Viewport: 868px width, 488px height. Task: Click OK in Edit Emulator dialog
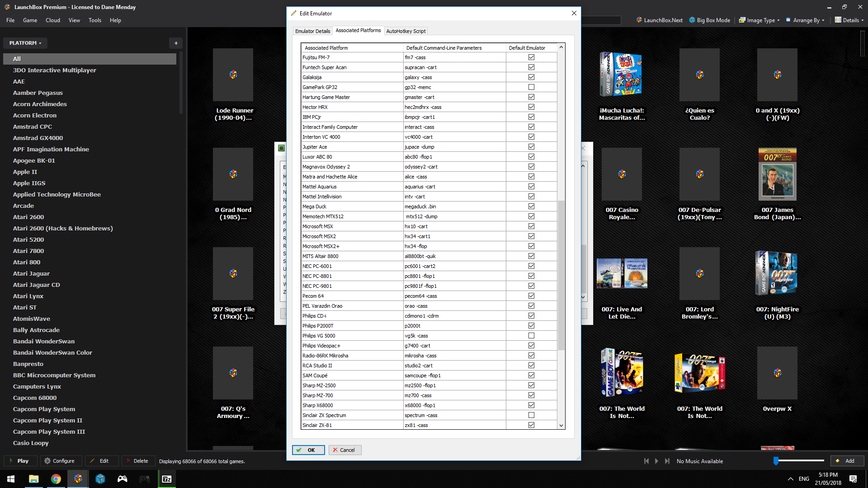click(308, 450)
